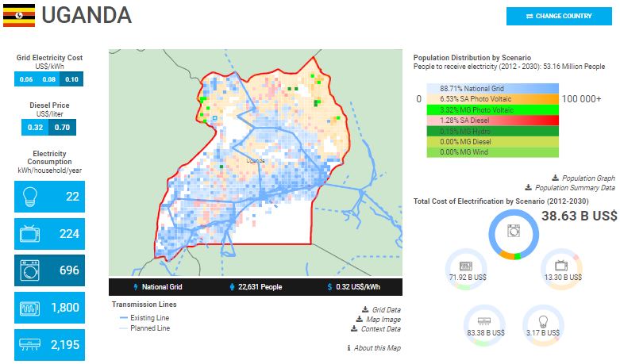This screenshot has width=620, height=364.
Task: Click the 3.17 B US$ light bulb donut chart
Action: point(544,324)
